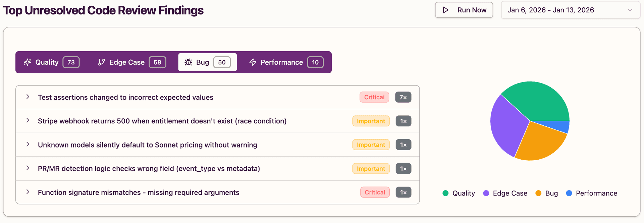Toggle the Edge Case category filter on
Screen dimensions: 644x223
(x=130, y=62)
